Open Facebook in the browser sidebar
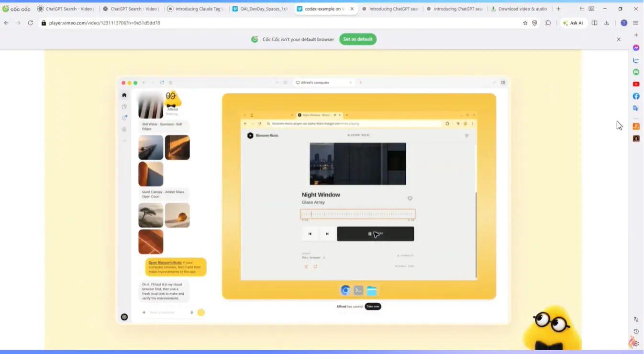Image resolution: width=644 pixels, height=354 pixels. point(636,96)
